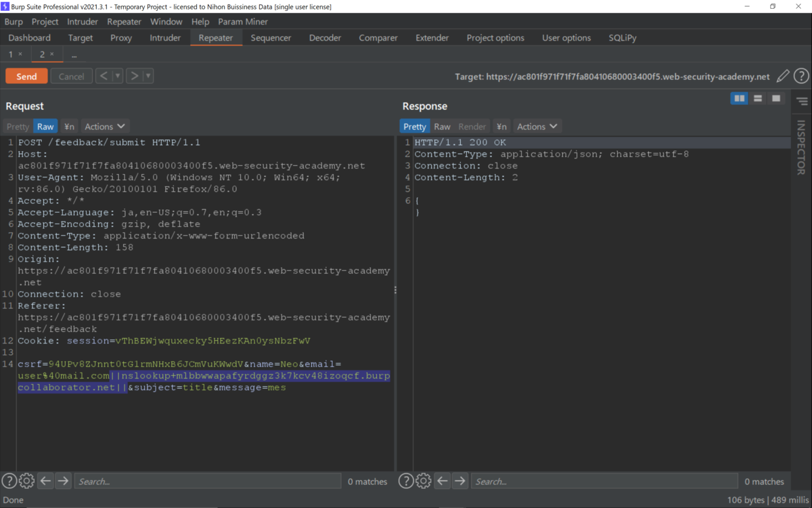This screenshot has width=812, height=508.
Task: Open the Window menu
Action: (x=166, y=22)
